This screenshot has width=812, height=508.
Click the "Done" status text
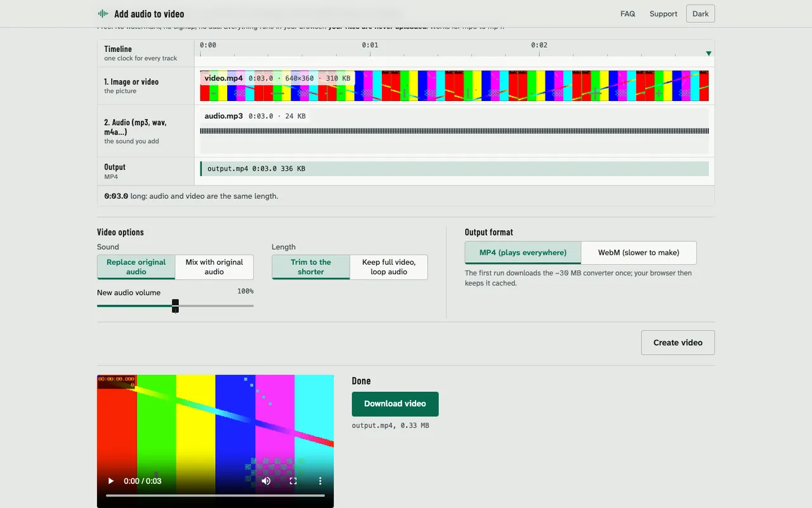pyautogui.click(x=361, y=381)
